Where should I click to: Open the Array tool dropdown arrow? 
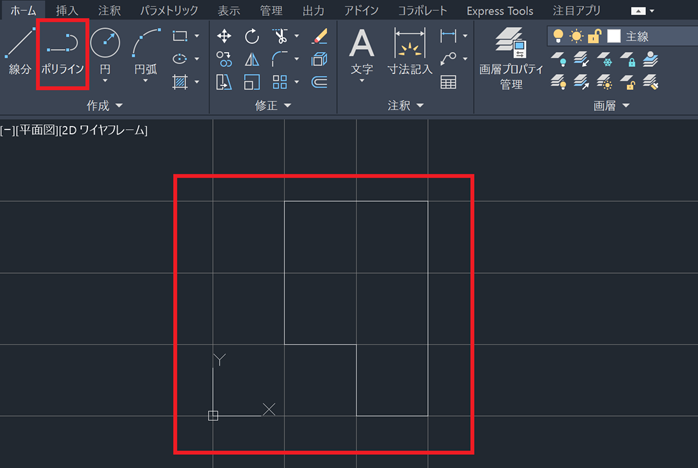click(x=296, y=82)
